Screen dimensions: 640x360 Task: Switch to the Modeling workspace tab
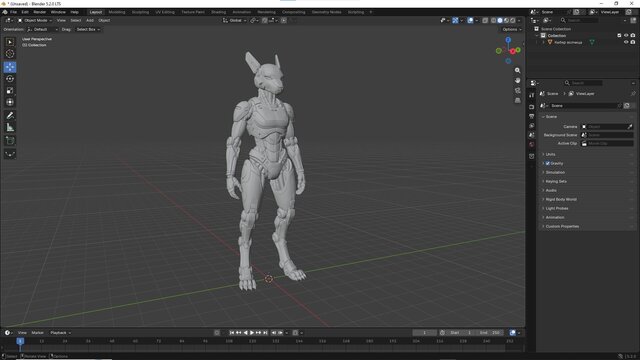(117, 12)
